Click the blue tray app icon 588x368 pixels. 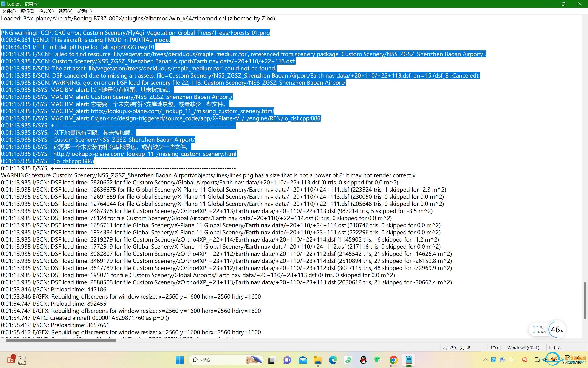[493, 360]
